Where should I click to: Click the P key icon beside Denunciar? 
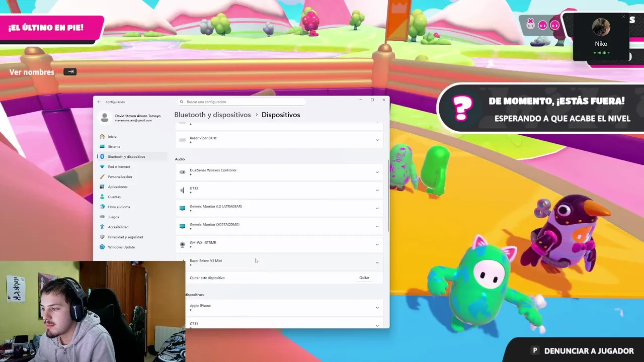point(535,351)
